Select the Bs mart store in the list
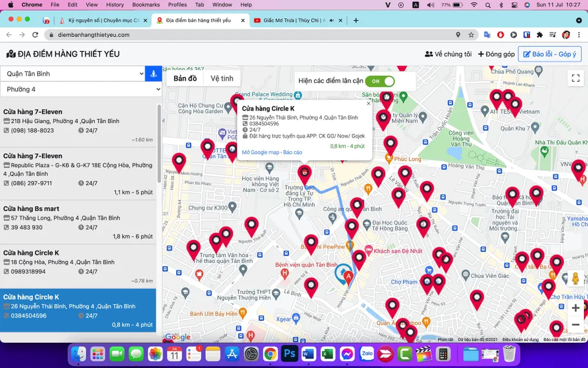Viewport: 588px width, 368px height. pyautogui.click(x=78, y=222)
